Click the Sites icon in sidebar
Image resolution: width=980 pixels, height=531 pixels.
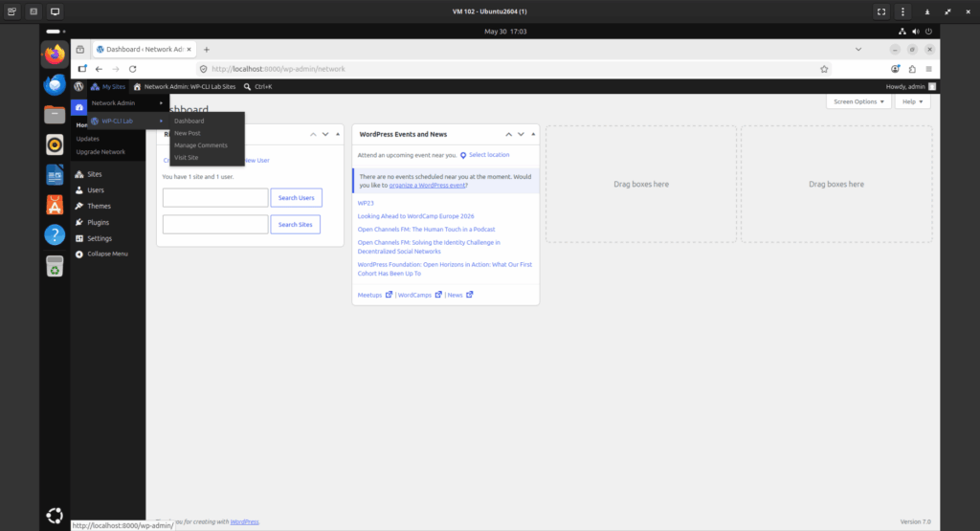pyautogui.click(x=79, y=174)
